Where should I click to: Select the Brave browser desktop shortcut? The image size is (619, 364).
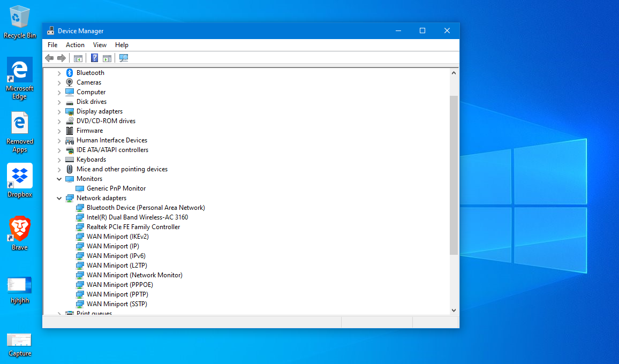(19, 233)
